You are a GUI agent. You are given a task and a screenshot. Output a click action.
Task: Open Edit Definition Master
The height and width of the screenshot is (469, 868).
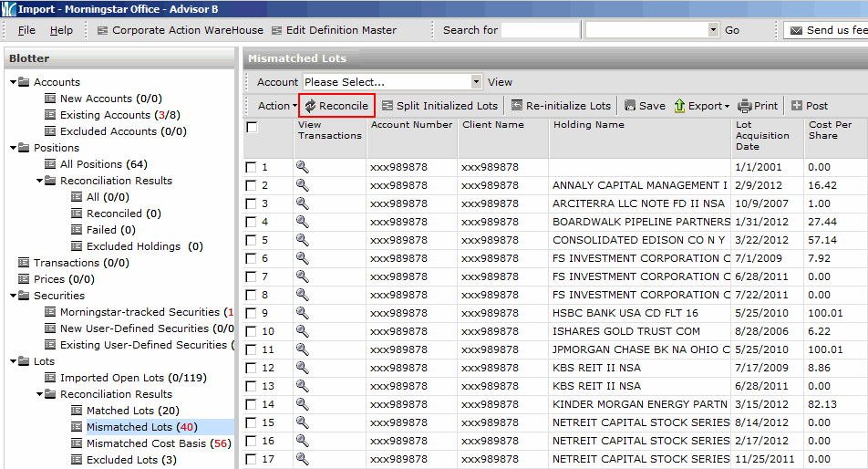click(277, 30)
